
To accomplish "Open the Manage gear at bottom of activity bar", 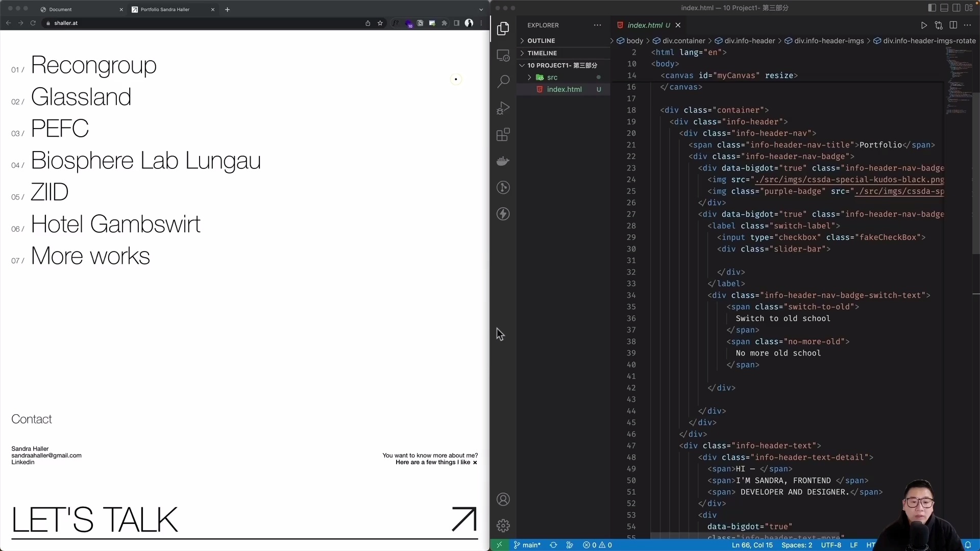I will tap(504, 525).
